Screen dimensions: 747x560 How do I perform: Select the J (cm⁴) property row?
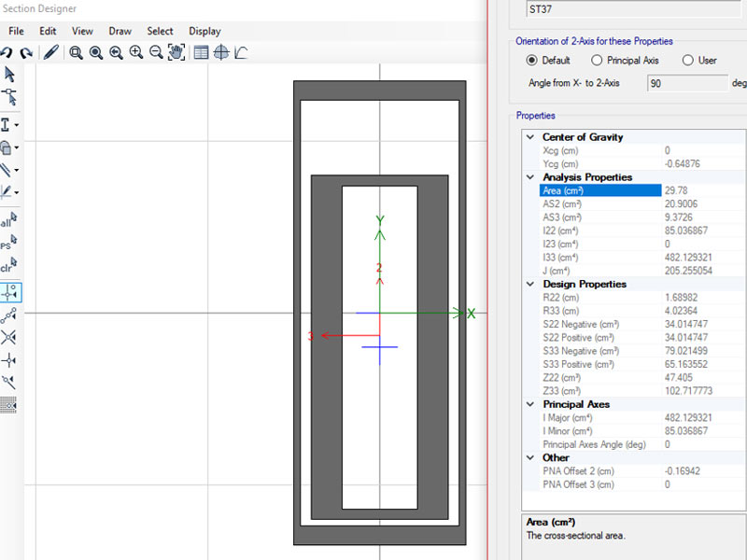click(x=642, y=271)
